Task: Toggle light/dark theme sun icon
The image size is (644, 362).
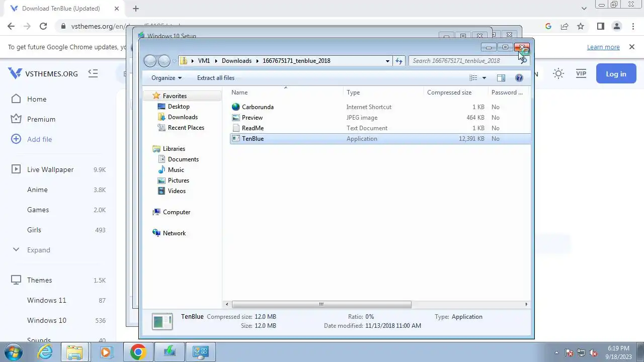Action: (x=558, y=73)
